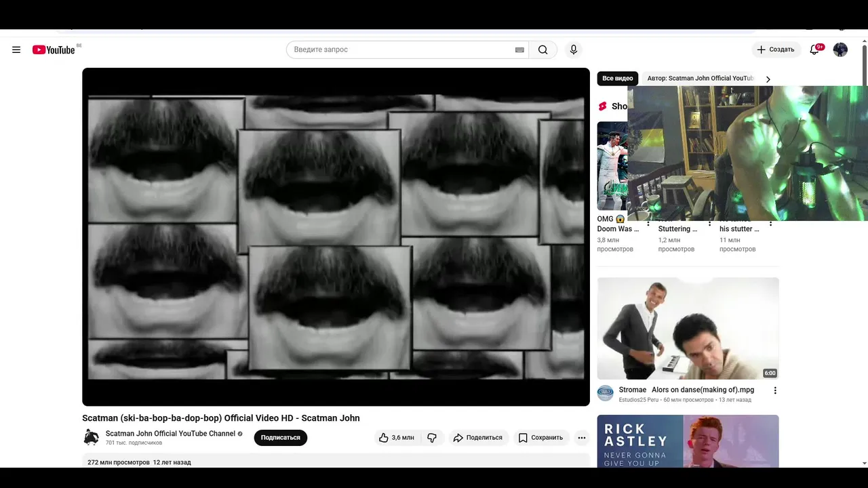Viewport: 868px width, 488px height.
Task: Click the scrollbar down arrow
Action: 864,464
